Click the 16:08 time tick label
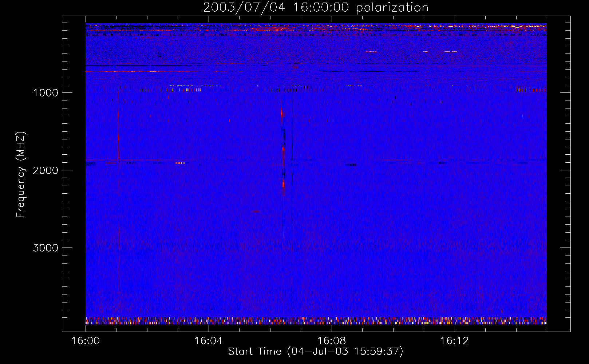This screenshot has height=364, width=589. (331, 341)
